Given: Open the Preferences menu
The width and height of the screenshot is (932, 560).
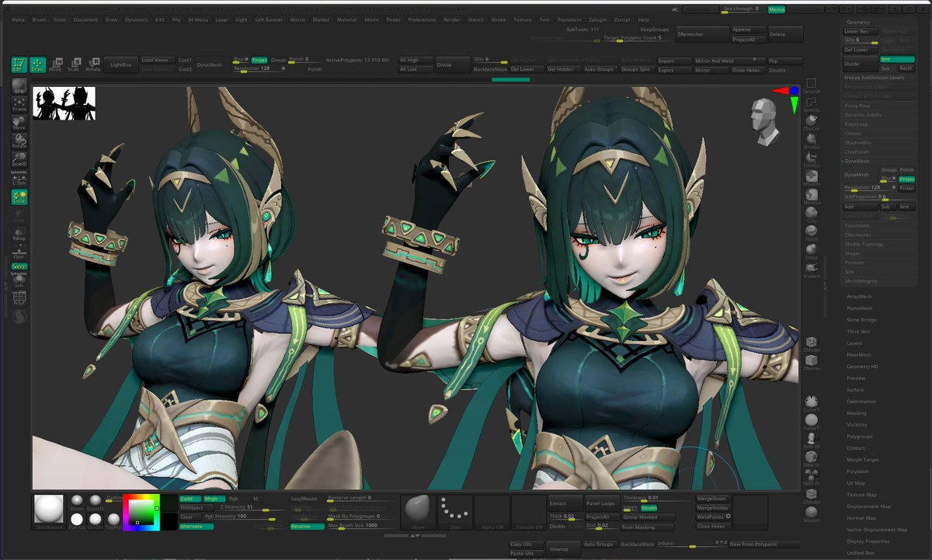Looking at the screenshot, I should coord(422,19).
